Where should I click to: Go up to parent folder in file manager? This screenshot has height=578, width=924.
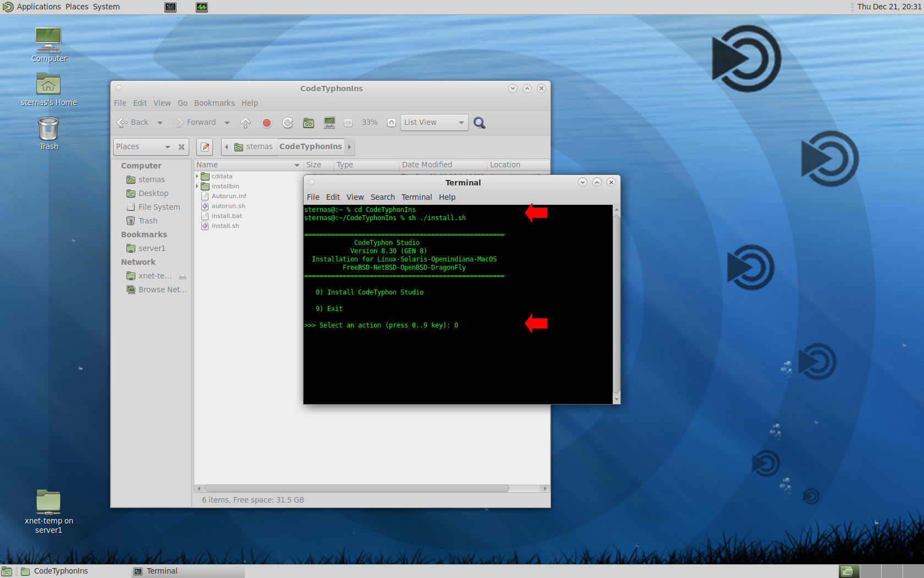point(246,123)
